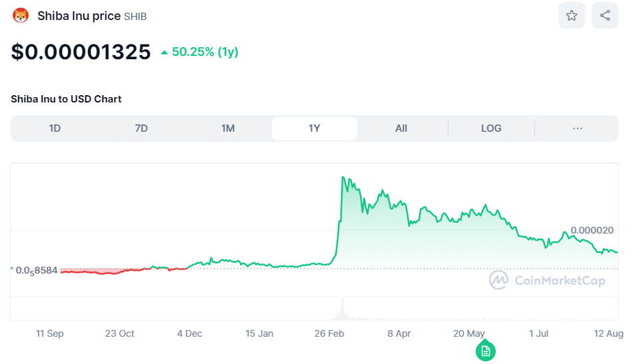Show All-time price history
Screen dimensions: 635x364
point(401,128)
